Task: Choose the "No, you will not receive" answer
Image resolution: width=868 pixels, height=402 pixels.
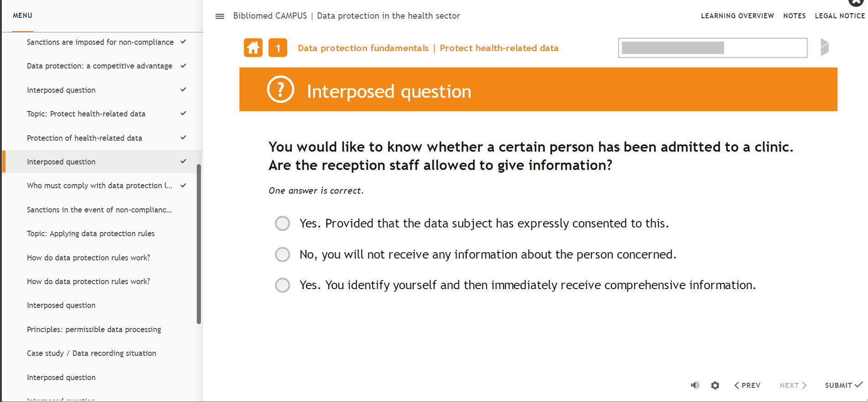Action: coord(283,254)
